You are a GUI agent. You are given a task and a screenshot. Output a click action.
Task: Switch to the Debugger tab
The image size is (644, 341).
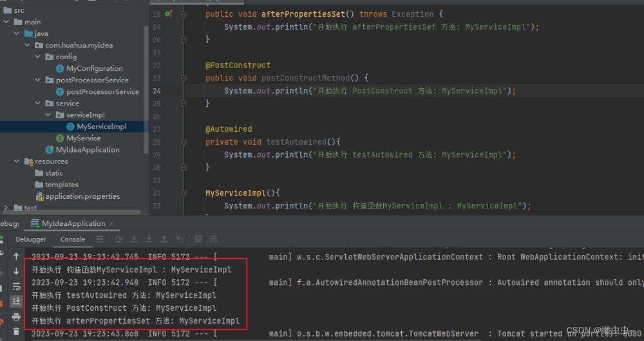(31, 239)
